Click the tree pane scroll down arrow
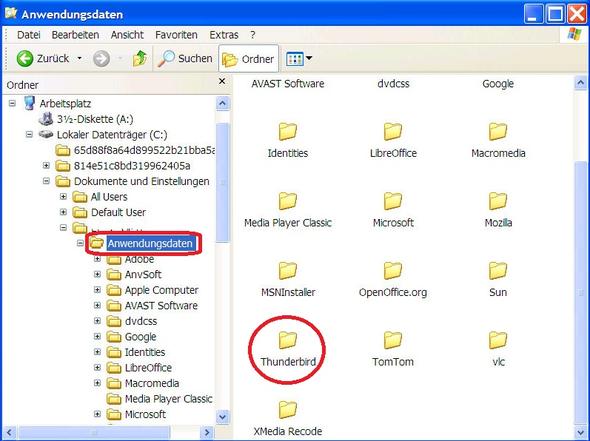The image size is (590, 441). click(222, 417)
